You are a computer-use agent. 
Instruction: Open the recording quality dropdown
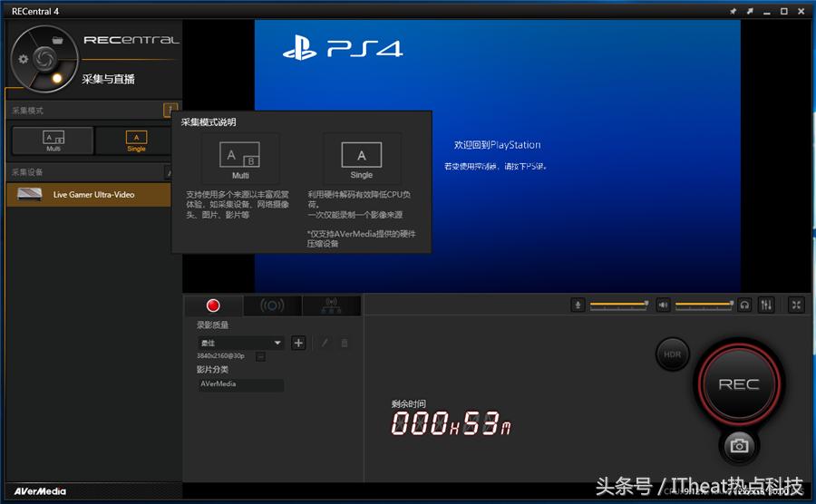pos(241,343)
